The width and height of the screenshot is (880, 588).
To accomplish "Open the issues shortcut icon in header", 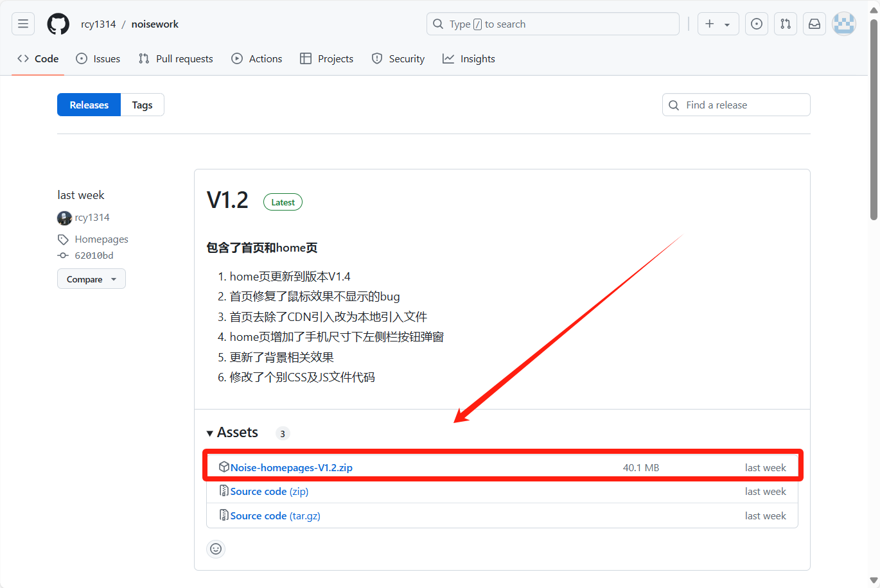I will [x=757, y=24].
